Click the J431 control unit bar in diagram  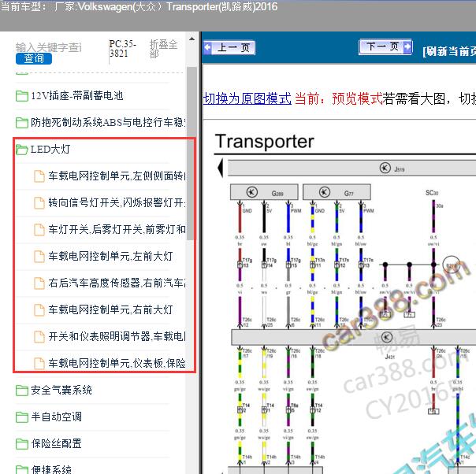click(354, 337)
